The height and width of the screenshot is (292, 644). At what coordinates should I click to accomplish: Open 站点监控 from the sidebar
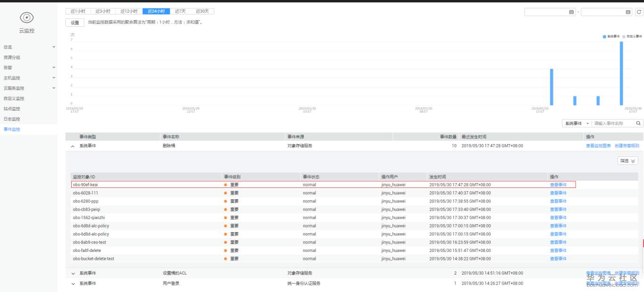coord(12,109)
